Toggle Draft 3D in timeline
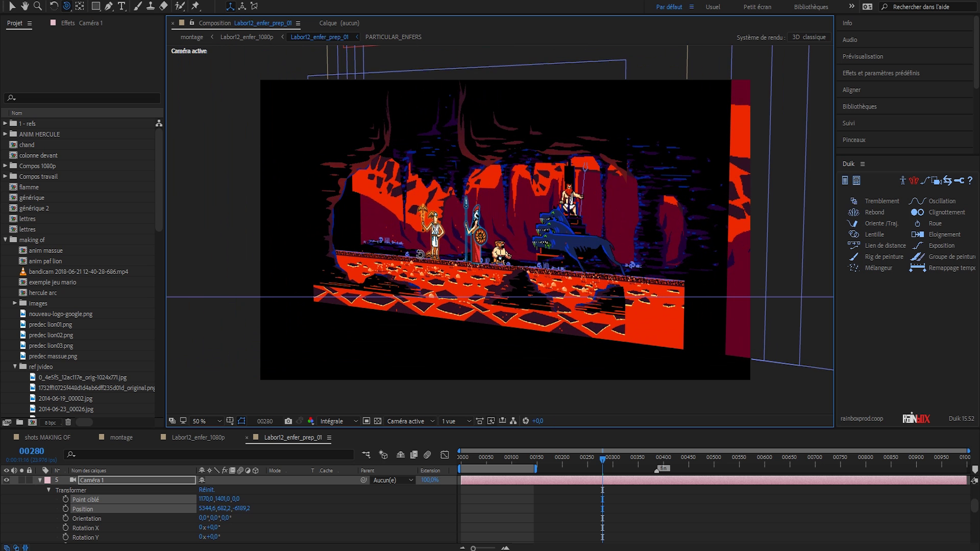Screen dimensions: 980x551 (383, 455)
